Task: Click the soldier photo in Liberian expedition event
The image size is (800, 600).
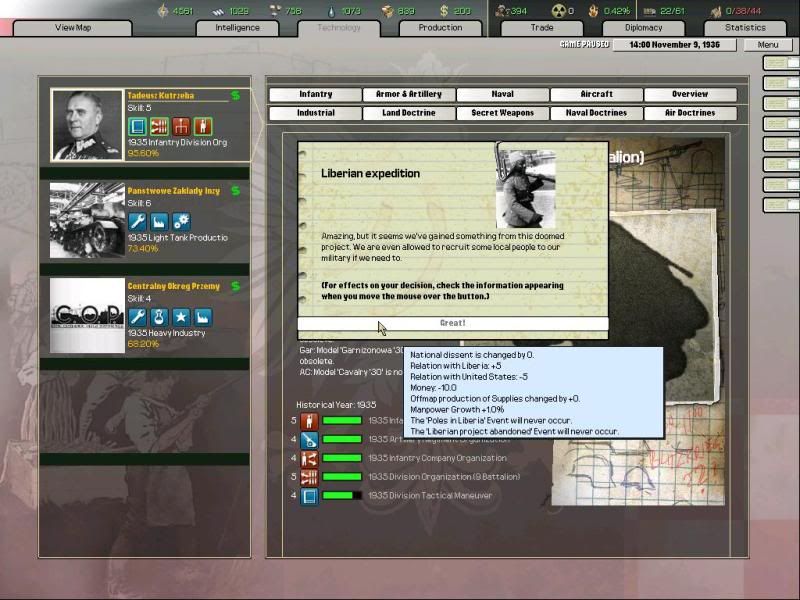Action: [526, 188]
